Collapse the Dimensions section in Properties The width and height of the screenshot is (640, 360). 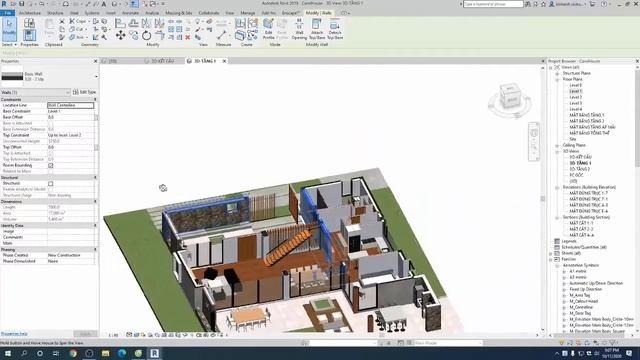point(96,202)
